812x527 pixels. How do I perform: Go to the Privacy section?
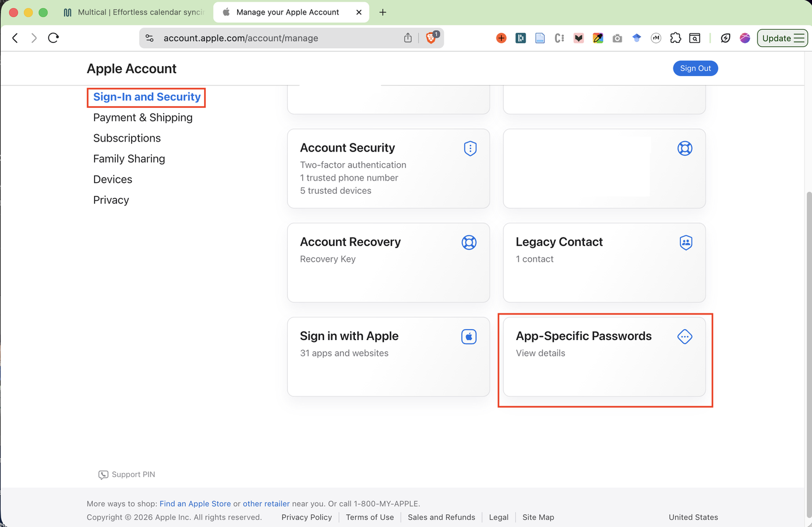click(x=111, y=200)
